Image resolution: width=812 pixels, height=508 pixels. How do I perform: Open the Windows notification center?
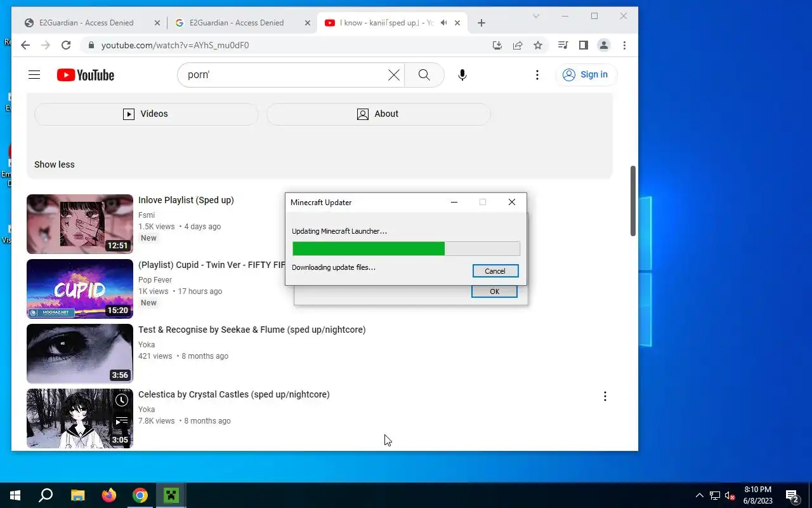click(792, 495)
